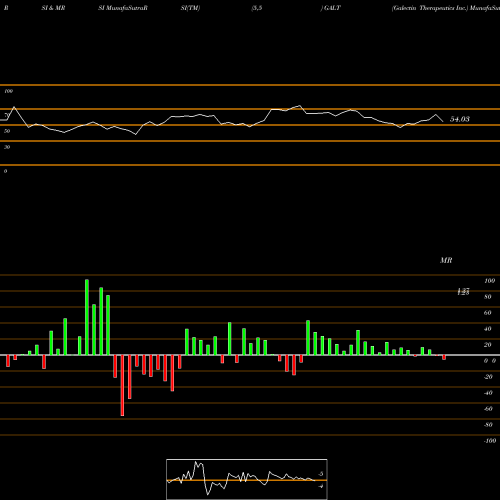Viewport: 500px width, 500px height.
Task: Click the 'SI MunafaSutraR' header text
Action: [x=123, y=8]
